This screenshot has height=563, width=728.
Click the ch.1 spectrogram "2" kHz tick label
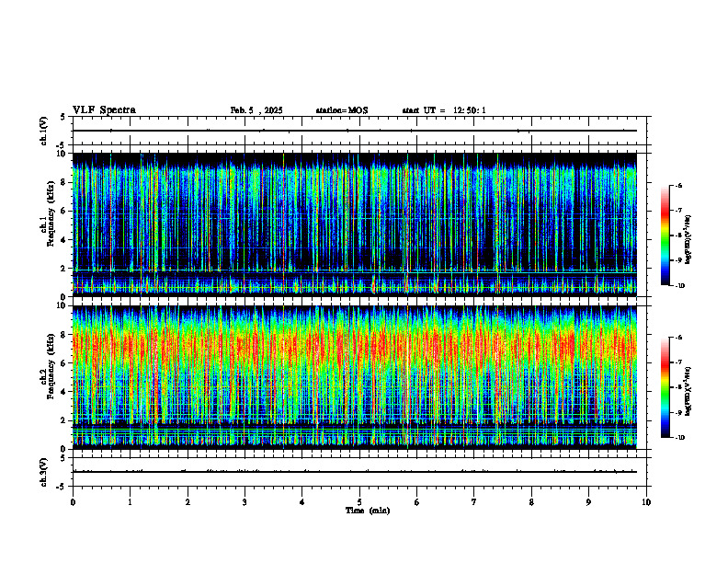(64, 268)
